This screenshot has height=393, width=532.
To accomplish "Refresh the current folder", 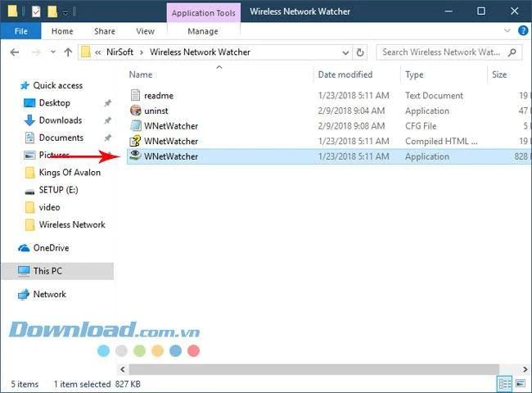I will click(x=360, y=52).
